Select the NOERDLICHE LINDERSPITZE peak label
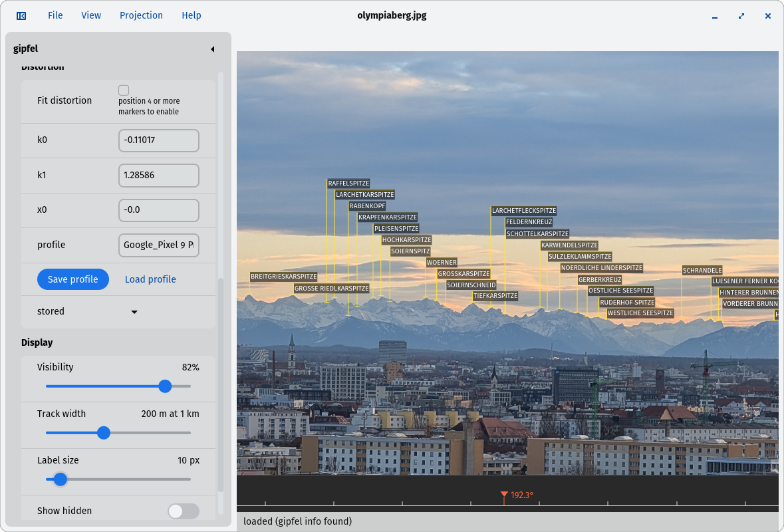 [x=602, y=268]
